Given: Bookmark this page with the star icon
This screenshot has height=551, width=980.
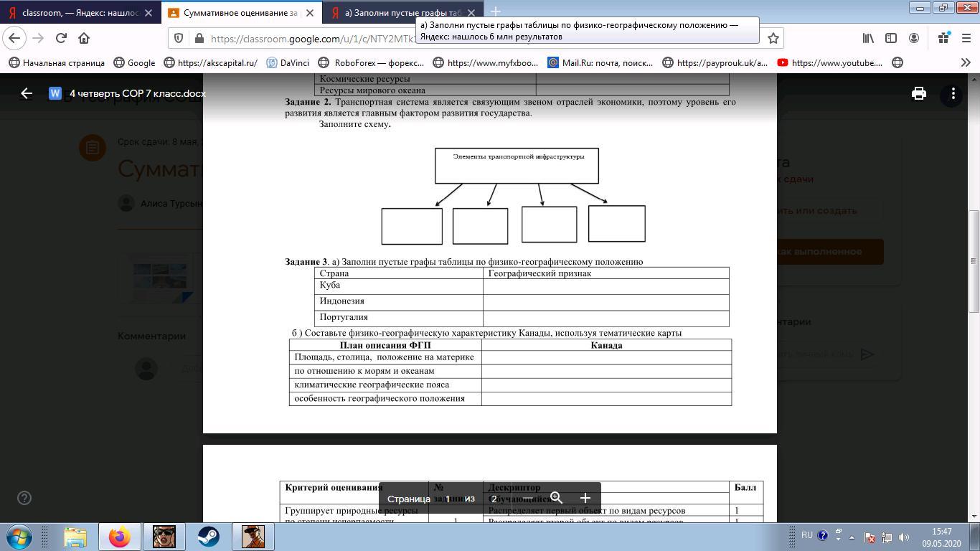Looking at the screenshot, I should click(773, 38).
